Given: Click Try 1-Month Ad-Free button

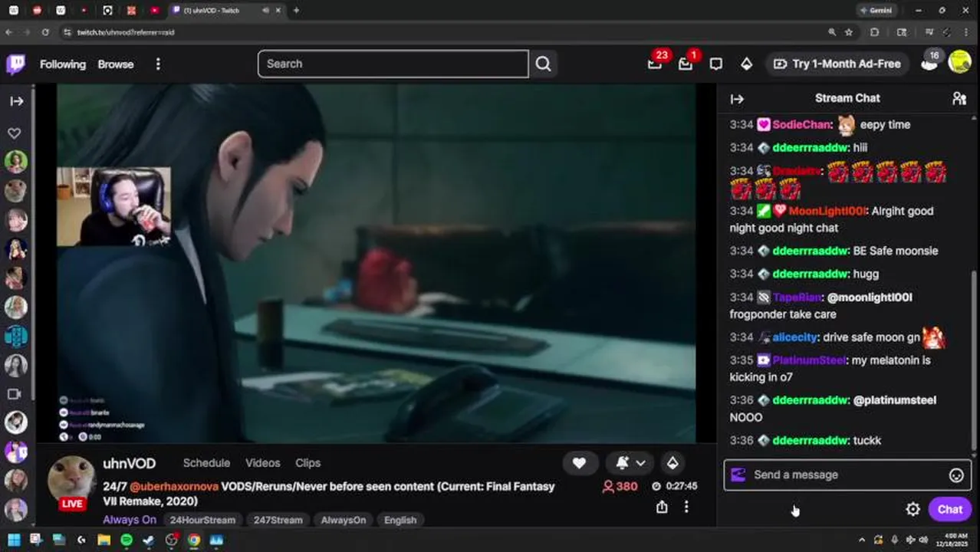Looking at the screenshot, I should click(837, 64).
